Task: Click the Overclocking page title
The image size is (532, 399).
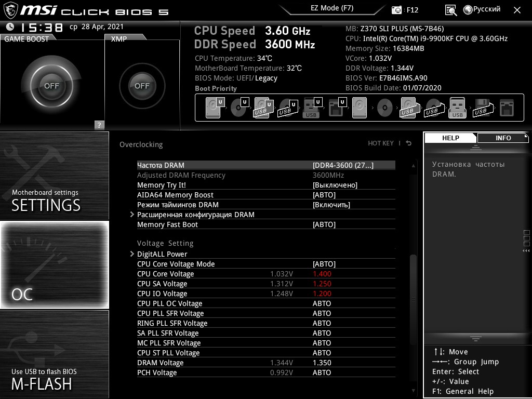Action: click(x=141, y=144)
